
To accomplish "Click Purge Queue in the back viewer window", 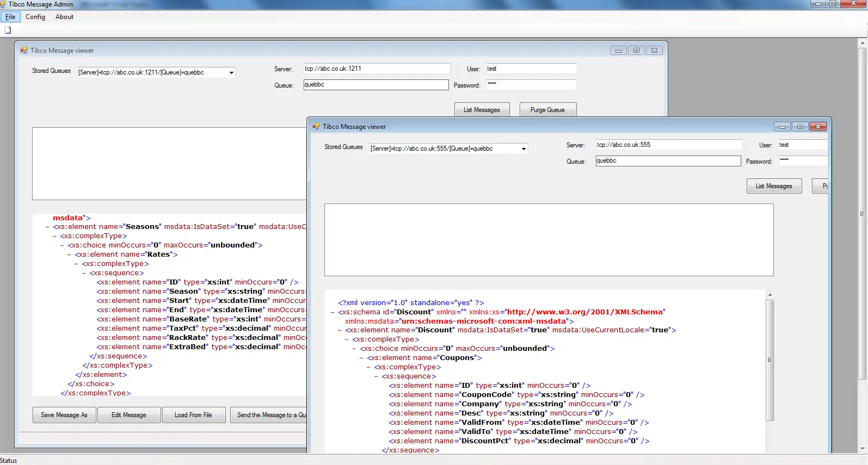I will pyautogui.click(x=547, y=110).
